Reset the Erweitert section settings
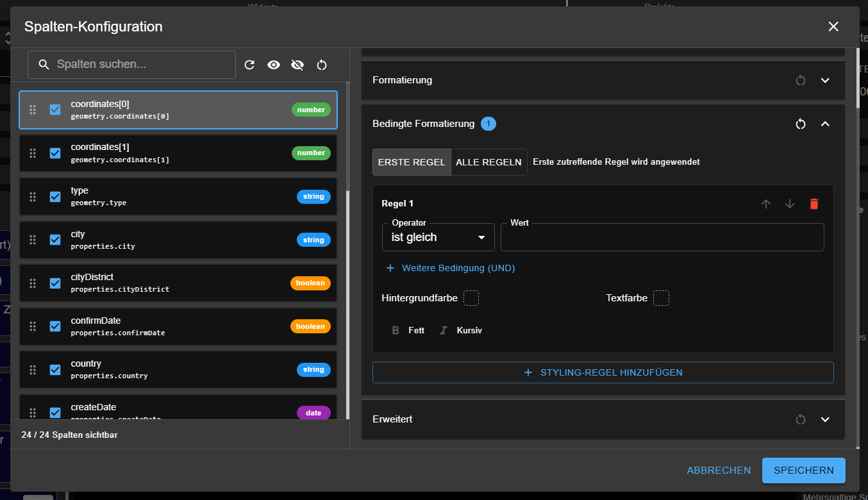The height and width of the screenshot is (500, 868). tap(800, 419)
